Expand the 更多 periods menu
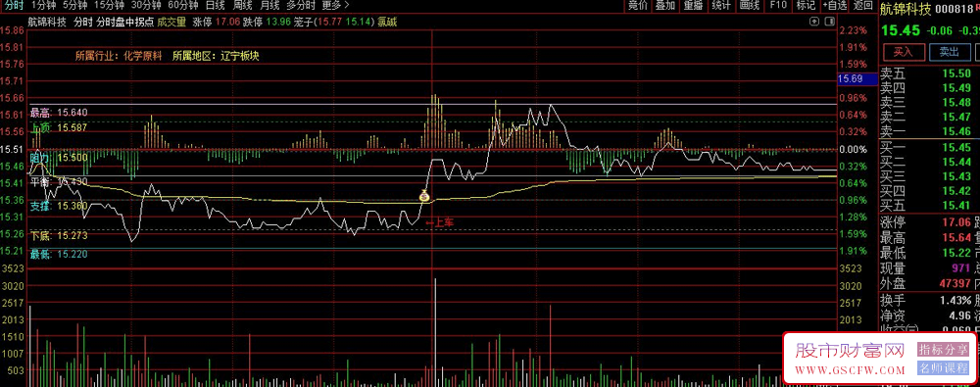The height and width of the screenshot is (387, 980). pos(335,6)
